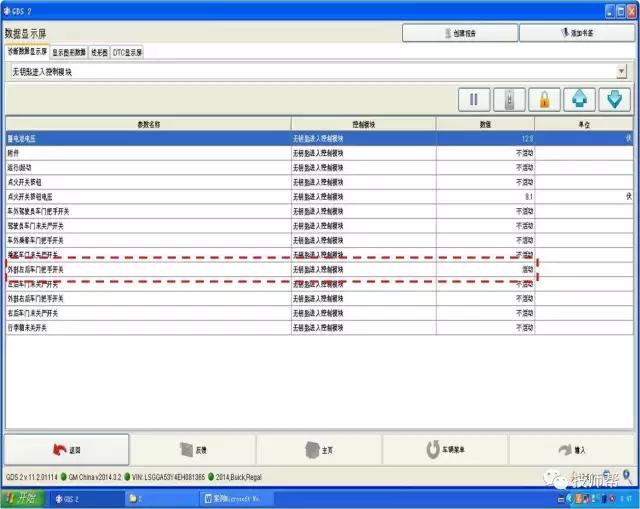Select the 附件 parameter row

click(320, 153)
